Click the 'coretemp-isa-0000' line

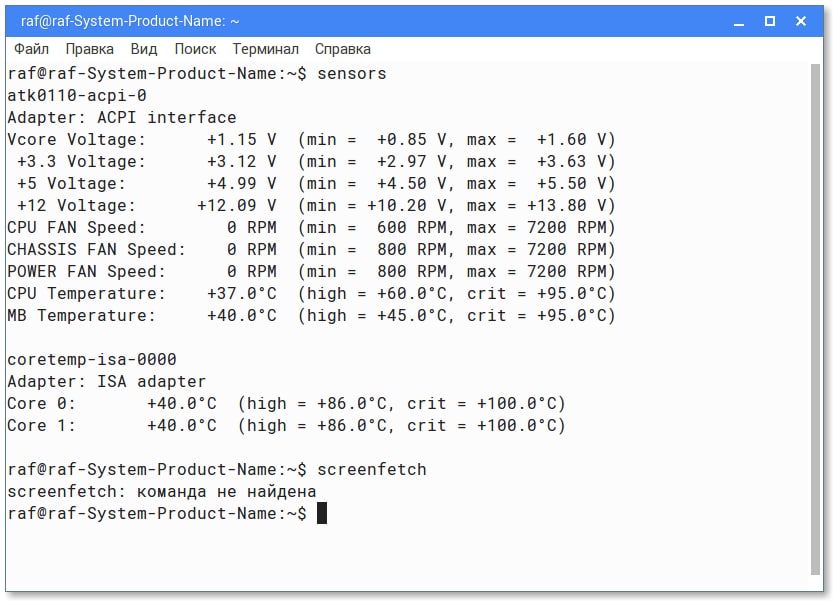[91, 360]
